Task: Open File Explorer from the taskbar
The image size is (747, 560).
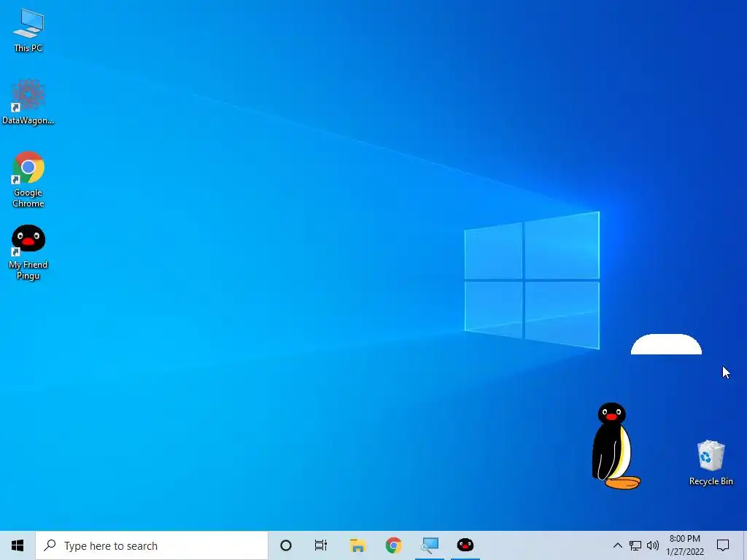Action: tap(357, 545)
